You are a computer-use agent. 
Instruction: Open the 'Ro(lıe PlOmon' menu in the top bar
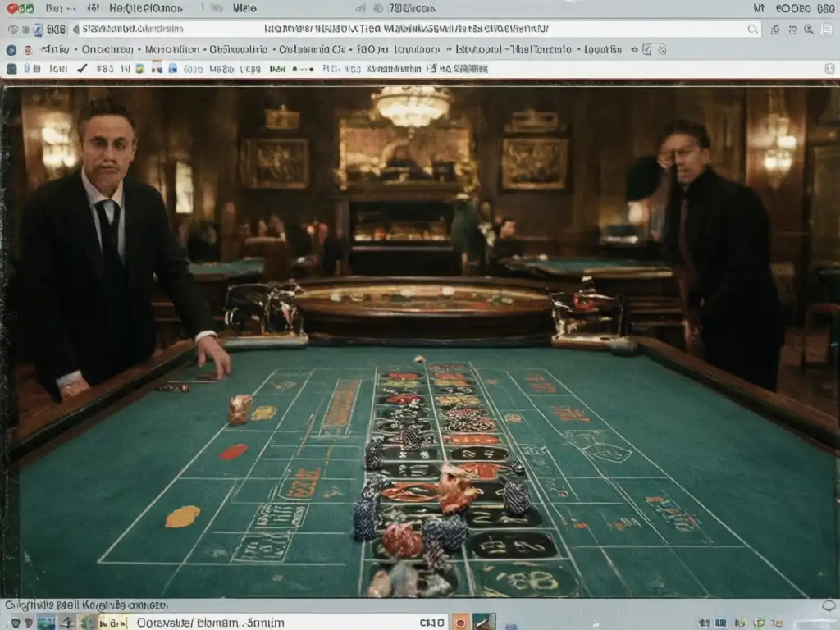[146, 8]
